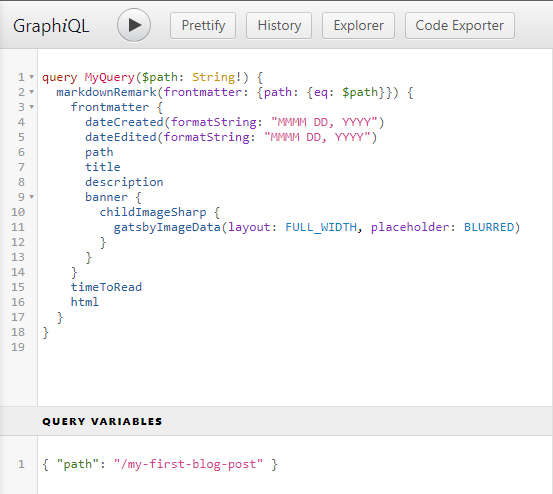This screenshot has width=553, height=494.
Task: Run the query with the play button
Action: click(134, 25)
